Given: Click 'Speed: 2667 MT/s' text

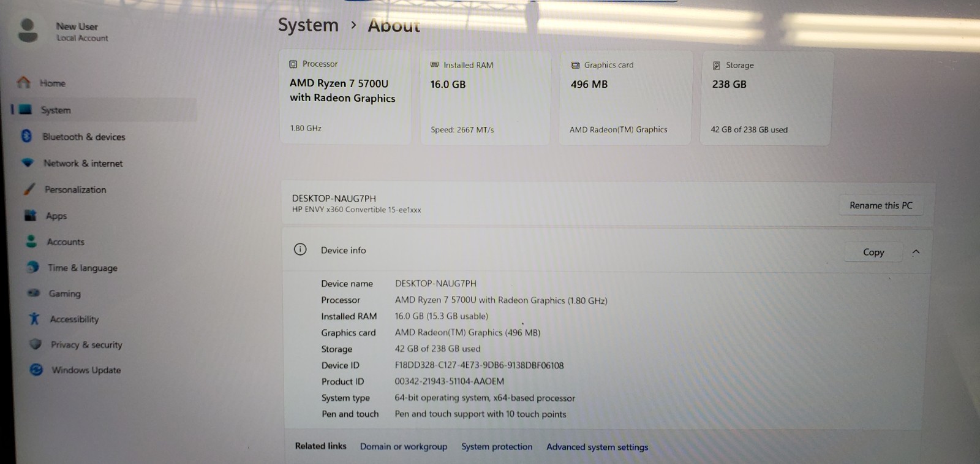Looking at the screenshot, I should pos(462,129).
